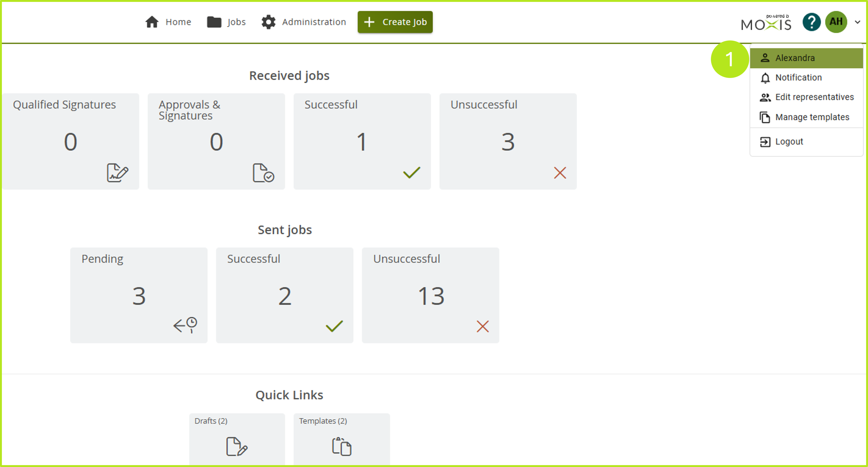
Task: Click the Logout exit icon
Action: (765, 141)
